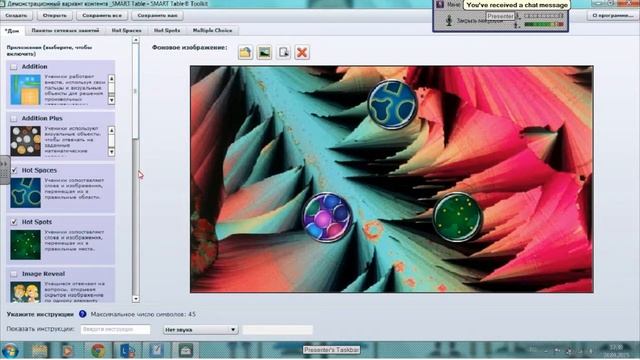Enable the Image Reveal application checkbox
This screenshot has height=360, width=640.
(x=14, y=274)
